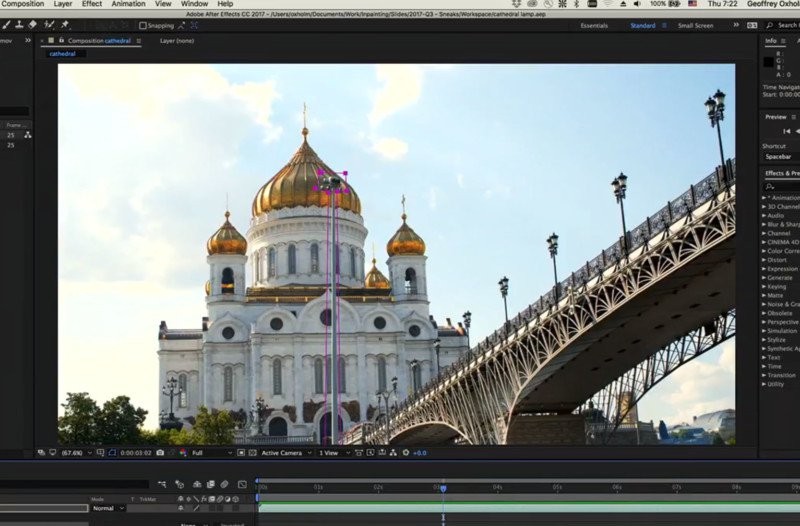Viewport: 800px width, 526px height.
Task: Toggle the Region of Interest icon
Action: pyautogui.click(x=241, y=453)
